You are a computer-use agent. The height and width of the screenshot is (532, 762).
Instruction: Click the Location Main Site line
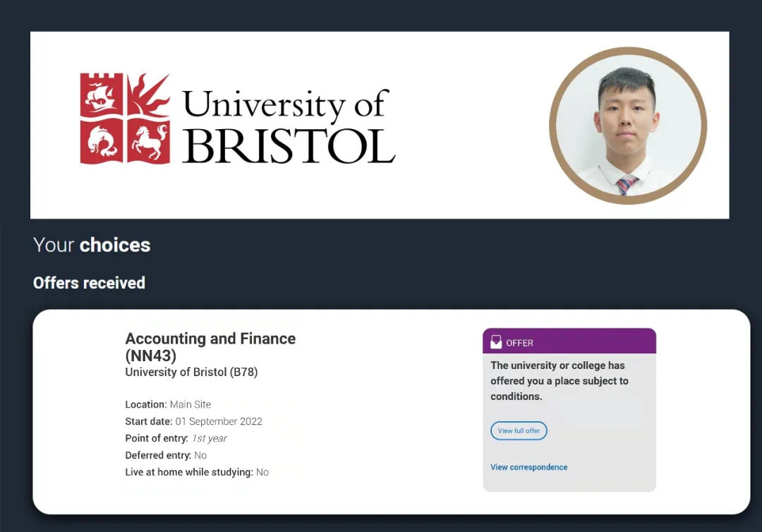pyautogui.click(x=168, y=404)
